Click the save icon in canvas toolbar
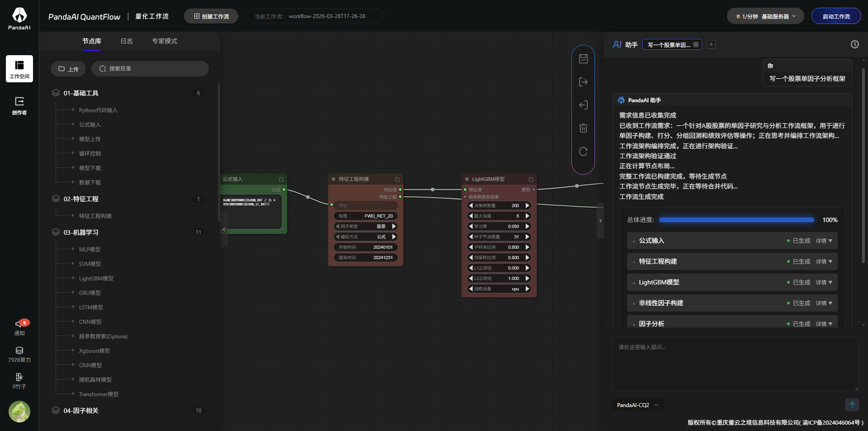This screenshot has height=431, width=868. pos(583,59)
